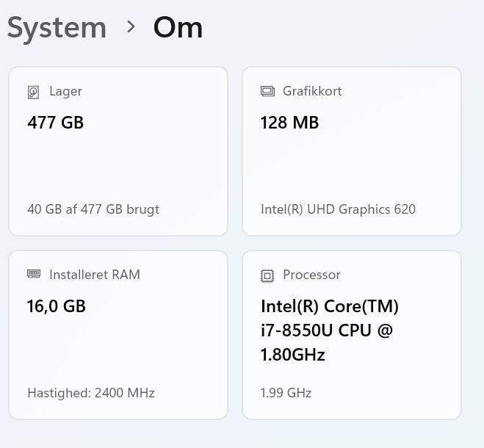Click the graphics card icon beside Grafikkort
Image resolution: width=484 pixels, height=448 pixels.
coord(267,92)
